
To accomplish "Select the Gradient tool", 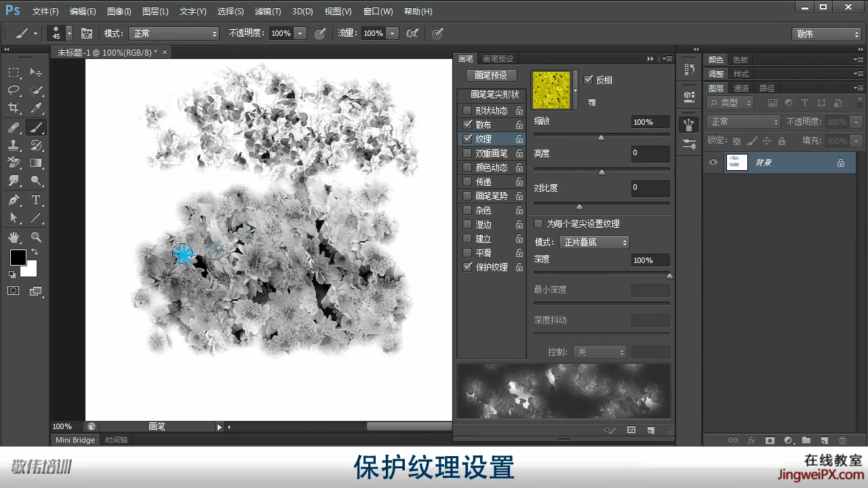I will pos(36,163).
